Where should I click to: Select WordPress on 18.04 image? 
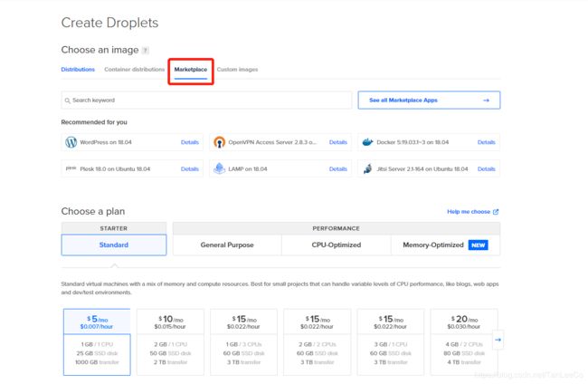coord(132,142)
